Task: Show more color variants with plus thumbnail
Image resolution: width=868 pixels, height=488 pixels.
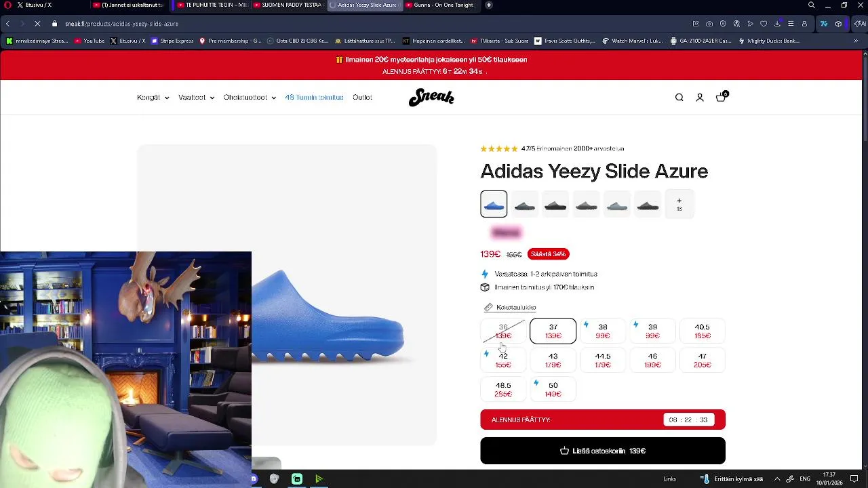Action: coord(679,204)
